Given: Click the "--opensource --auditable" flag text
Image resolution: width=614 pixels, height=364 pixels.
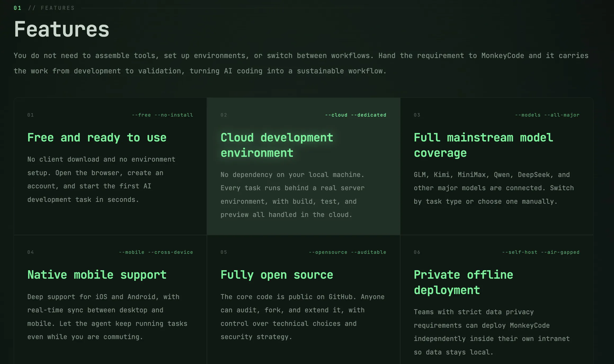Looking at the screenshot, I should (348, 252).
